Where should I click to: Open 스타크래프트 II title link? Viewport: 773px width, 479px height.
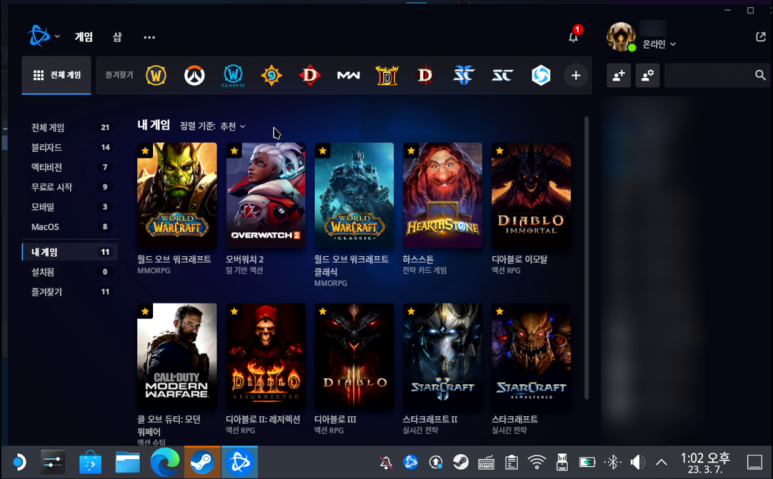coord(430,419)
